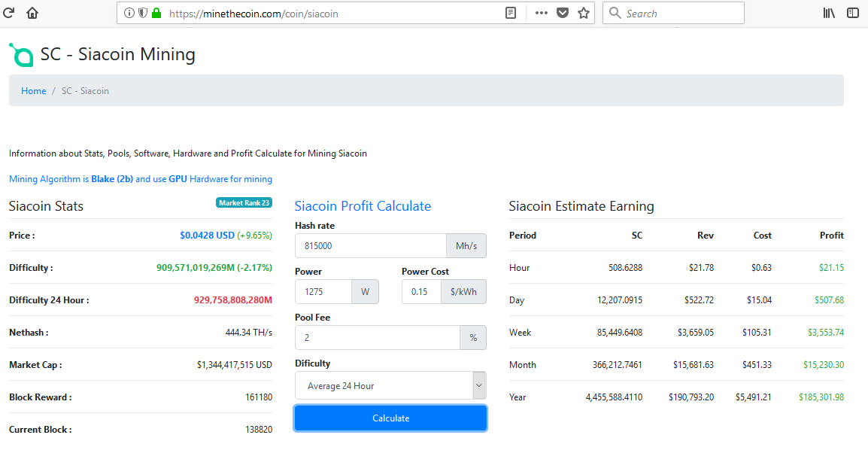Save page to Pocket icon
This screenshot has height=450, width=868.
pyautogui.click(x=563, y=13)
